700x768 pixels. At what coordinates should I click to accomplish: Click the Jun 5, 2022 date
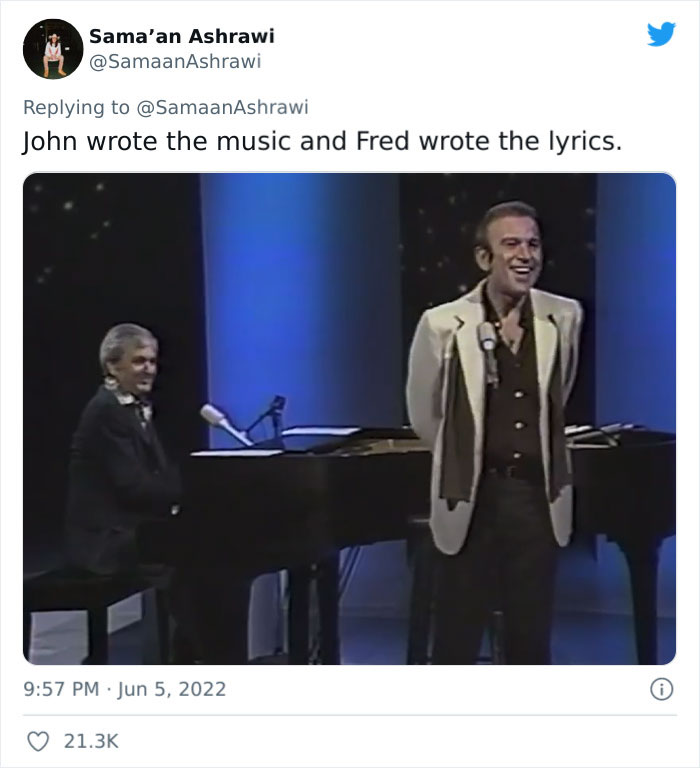click(171, 689)
